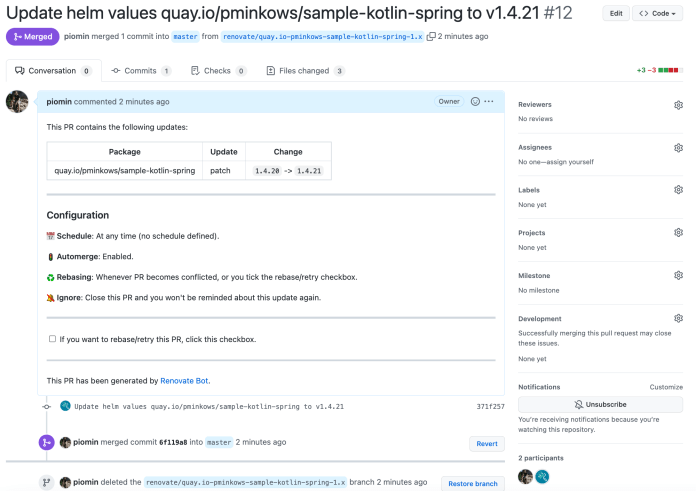Click the master base branch label
Screen dimensions: 696x491
point(186,36)
